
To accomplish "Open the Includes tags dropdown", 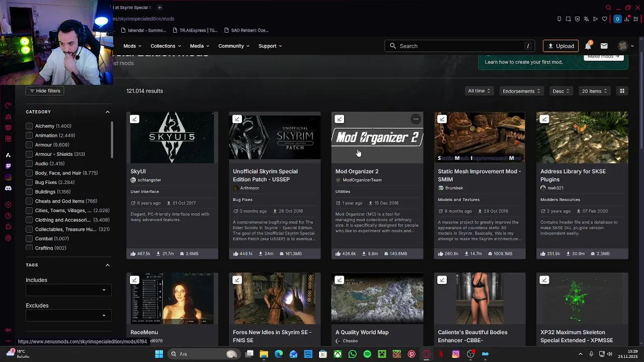I will point(67,290).
